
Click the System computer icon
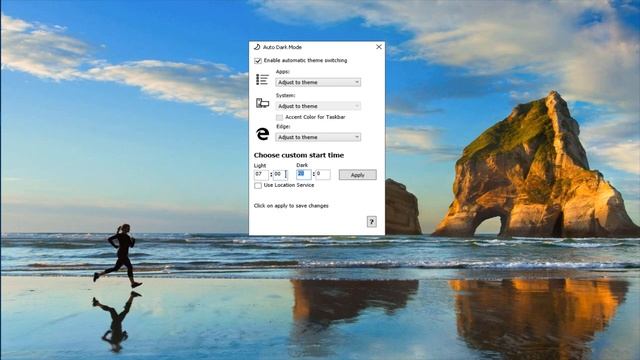pos(262,103)
